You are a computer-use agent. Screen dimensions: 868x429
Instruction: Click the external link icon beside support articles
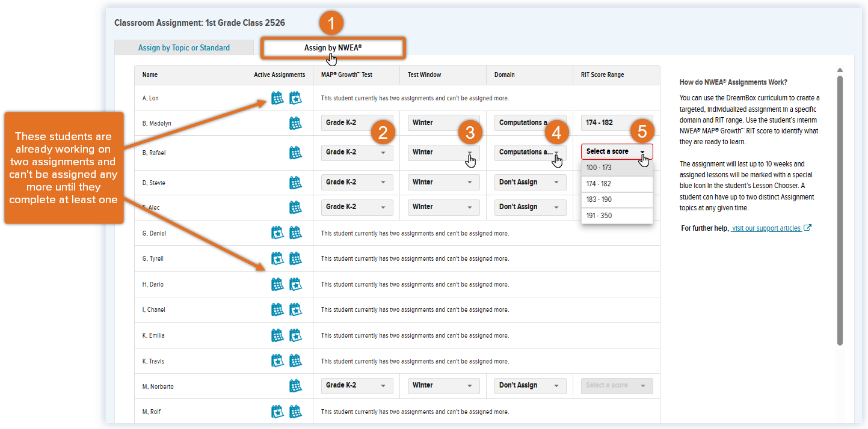(x=808, y=228)
